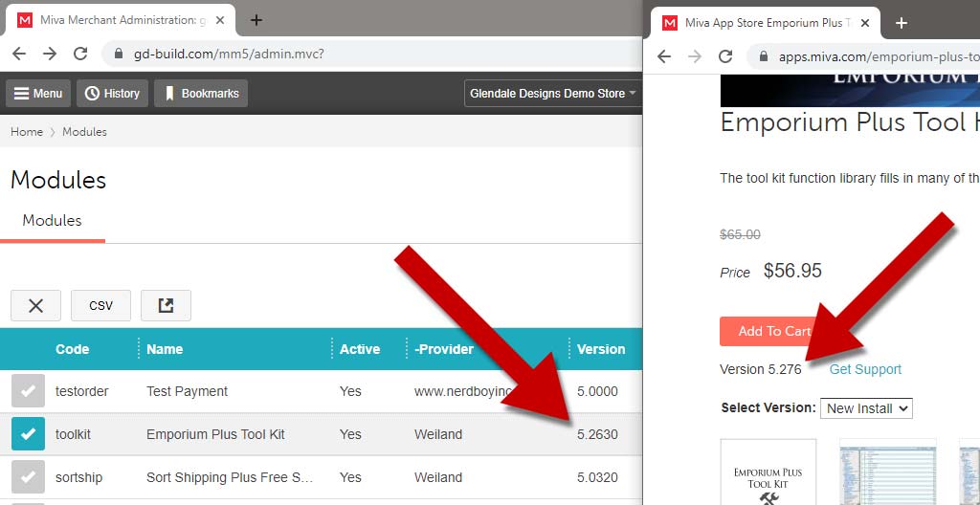Click the apps.miva.com address bar
This screenshot has width=980, height=505.
864,56
